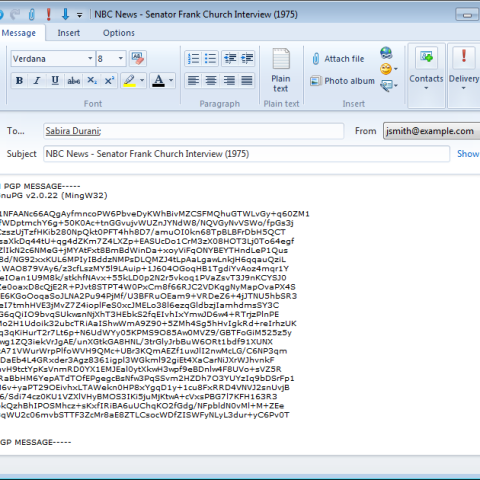Toggle bold formatting
This screenshot has width=480, height=480.
(19, 80)
